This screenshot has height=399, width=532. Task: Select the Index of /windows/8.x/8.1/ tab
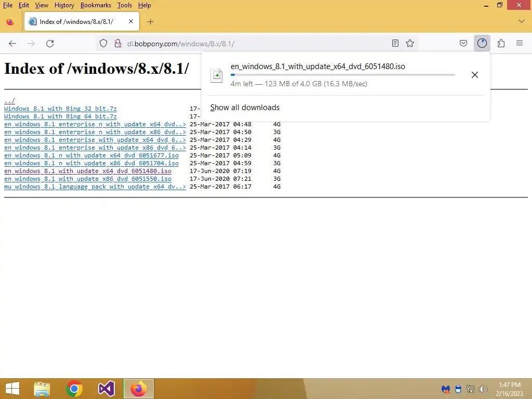coord(82,21)
